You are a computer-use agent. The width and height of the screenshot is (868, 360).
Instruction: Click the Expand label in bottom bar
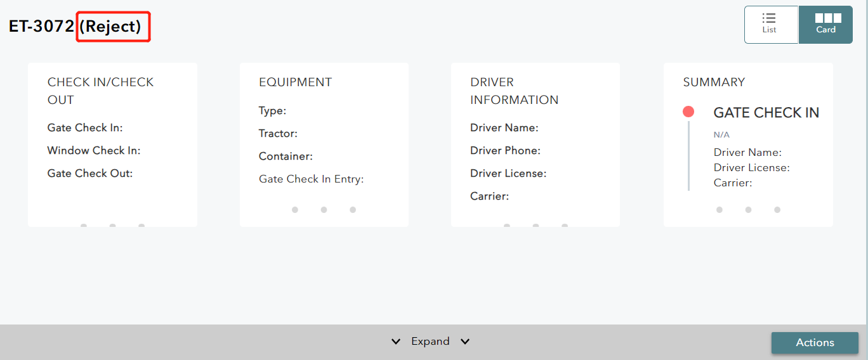coord(430,342)
